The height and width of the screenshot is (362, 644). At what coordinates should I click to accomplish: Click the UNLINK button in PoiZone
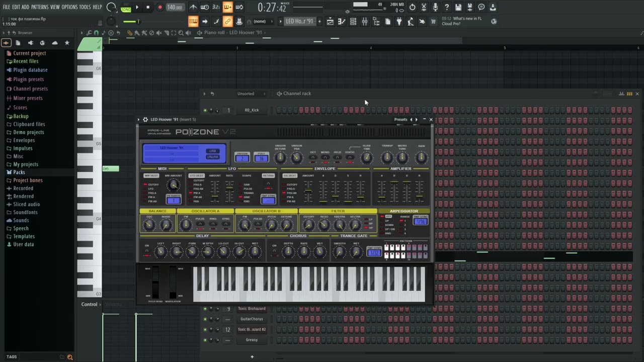click(213, 157)
